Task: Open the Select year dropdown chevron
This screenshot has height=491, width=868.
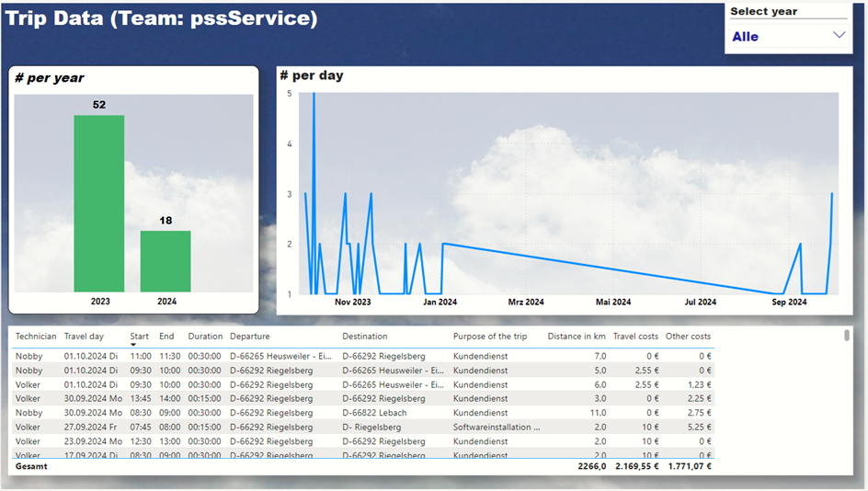Action: click(x=839, y=36)
